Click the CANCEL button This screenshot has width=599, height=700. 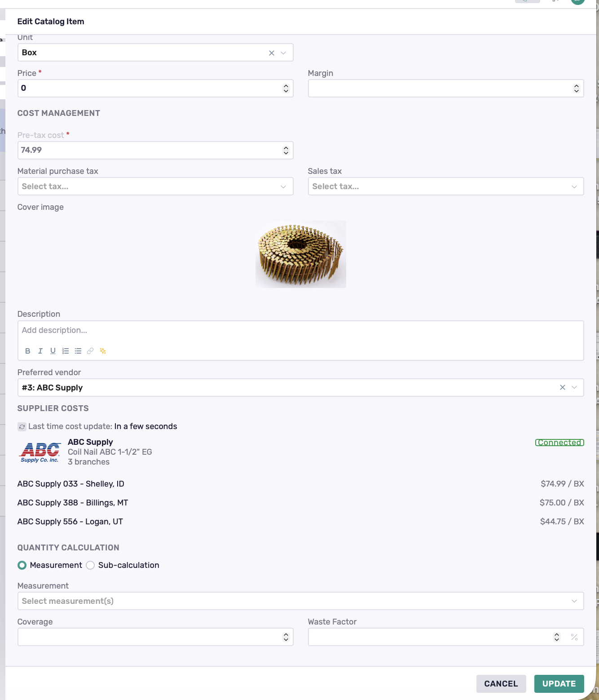pyautogui.click(x=501, y=684)
